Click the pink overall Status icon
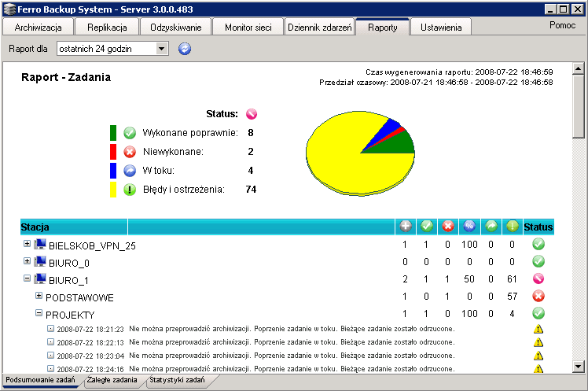Screen dimensions: 588x391 tap(252, 113)
